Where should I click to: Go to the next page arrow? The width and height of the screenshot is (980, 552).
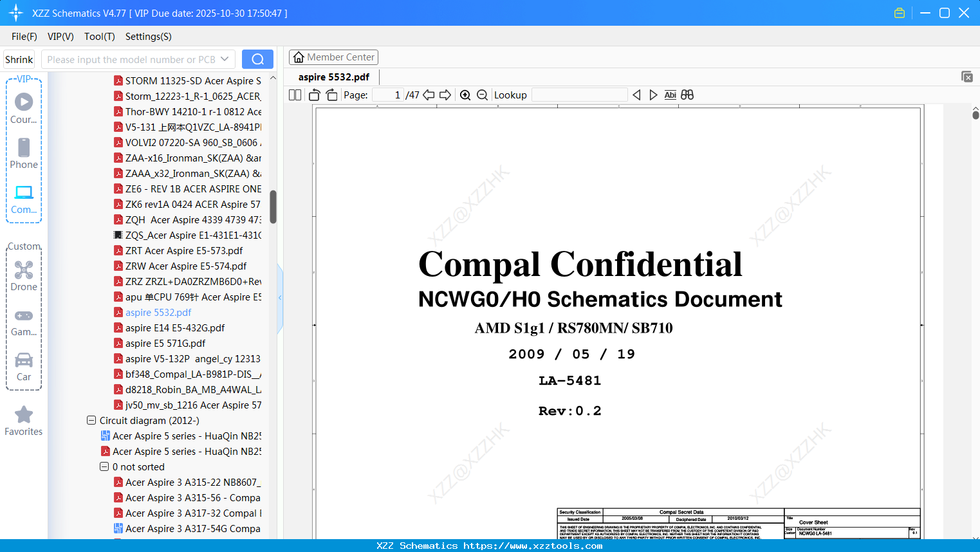[x=445, y=95]
